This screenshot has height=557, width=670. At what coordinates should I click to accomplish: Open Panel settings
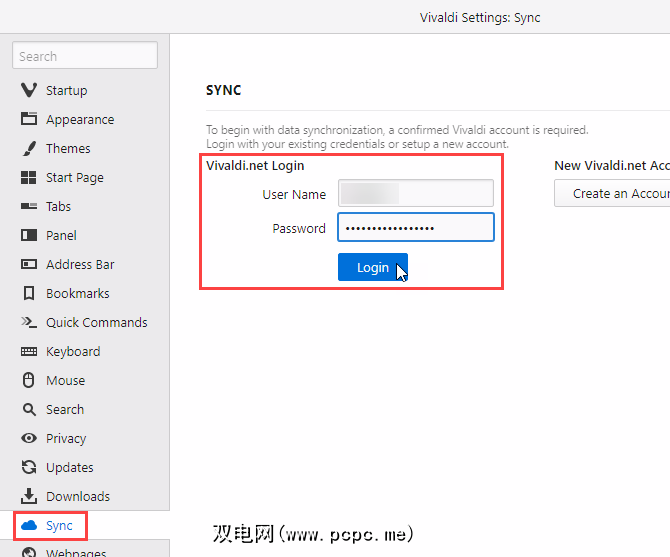click(61, 236)
